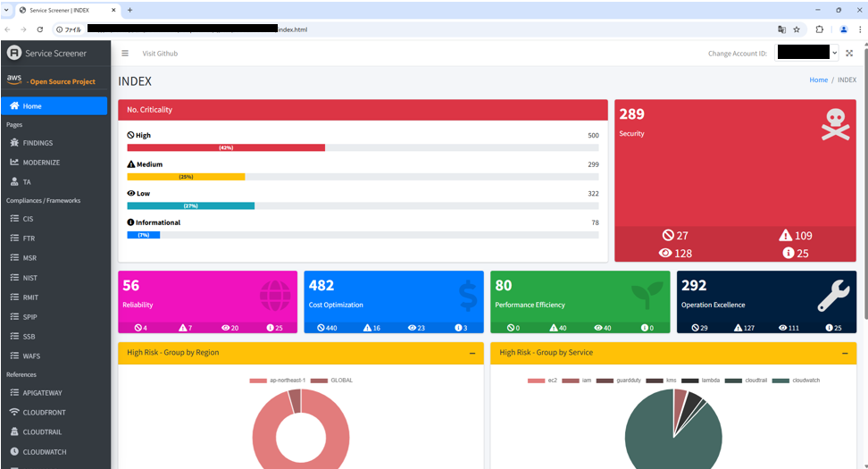Click the seedling icon on Performance Efficiency card
The width and height of the screenshot is (868, 469).
pos(647,295)
